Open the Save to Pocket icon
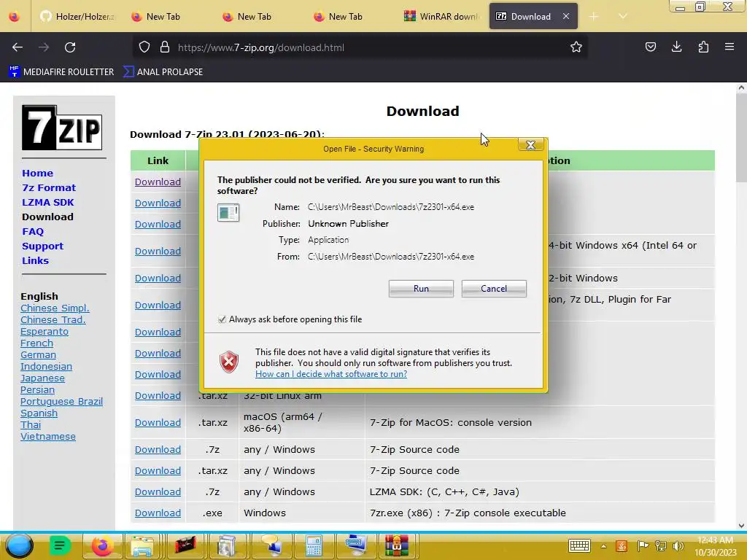 pyautogui.click(x=650, y=47)
